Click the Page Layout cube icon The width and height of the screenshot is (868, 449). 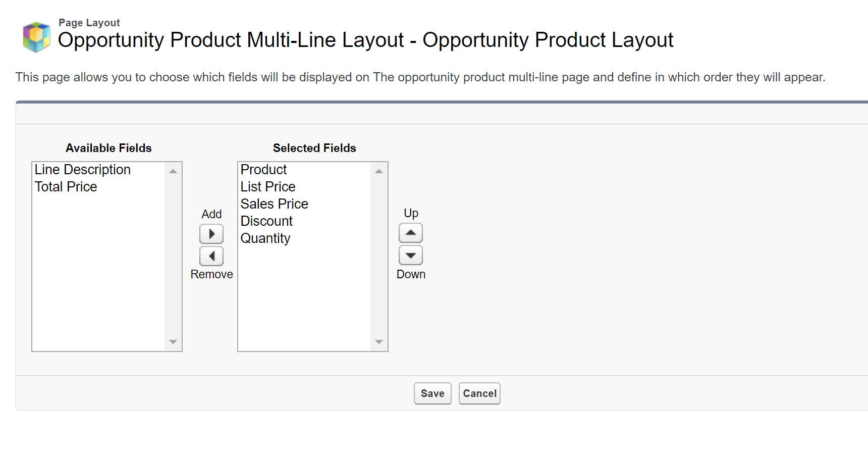pyautogui.click(x=36, y=35)
